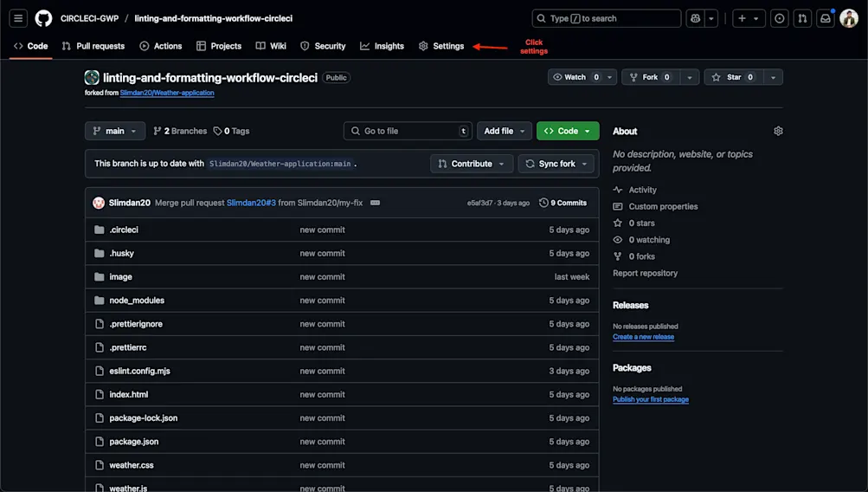View the 0 Tags link
This screenshot has width=868, height=492.
tap(231, 131)
